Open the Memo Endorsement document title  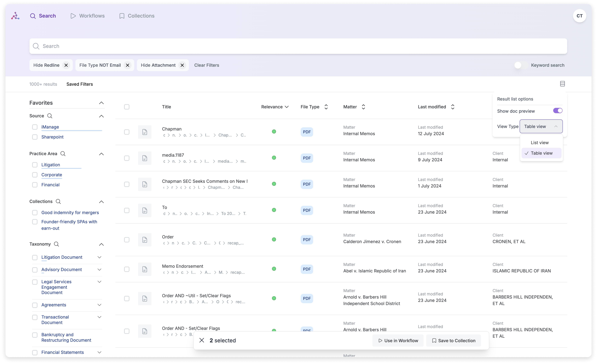[182, 266]
